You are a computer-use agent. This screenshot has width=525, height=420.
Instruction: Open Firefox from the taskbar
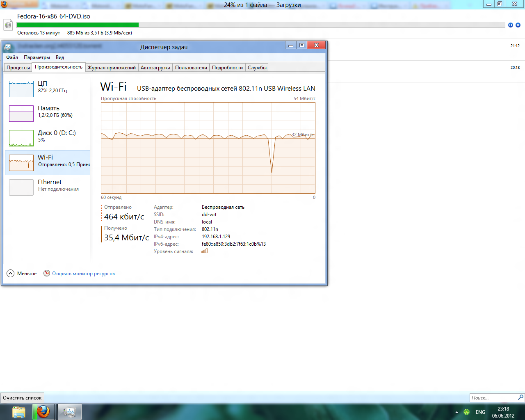(43, 412)
